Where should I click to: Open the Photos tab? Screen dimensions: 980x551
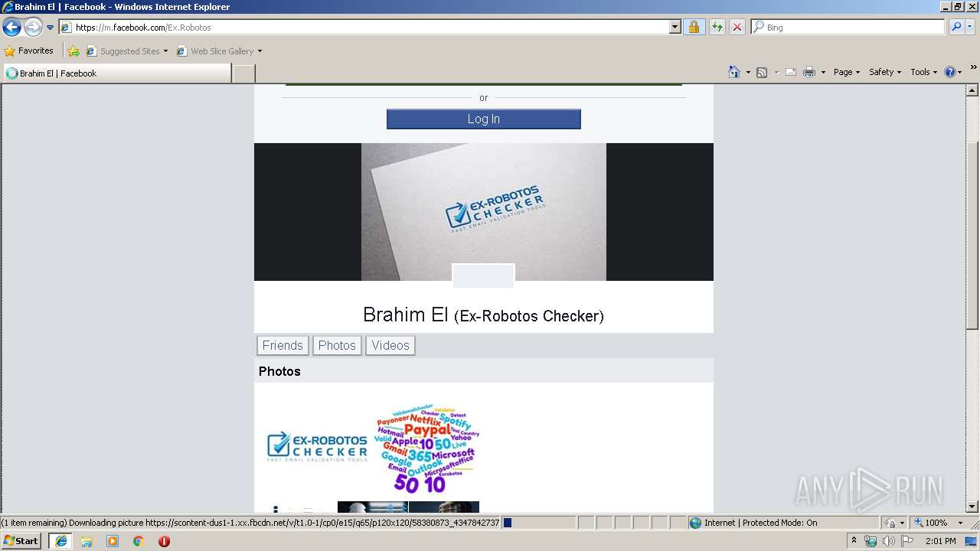tap(337, 346)
